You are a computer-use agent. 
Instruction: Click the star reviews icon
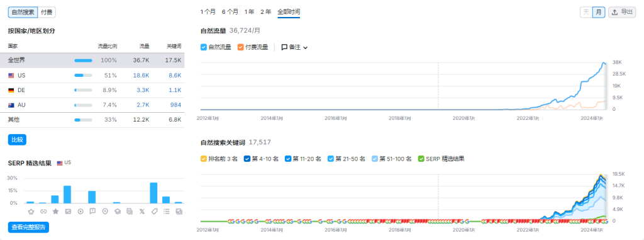(x=55, y=211)
